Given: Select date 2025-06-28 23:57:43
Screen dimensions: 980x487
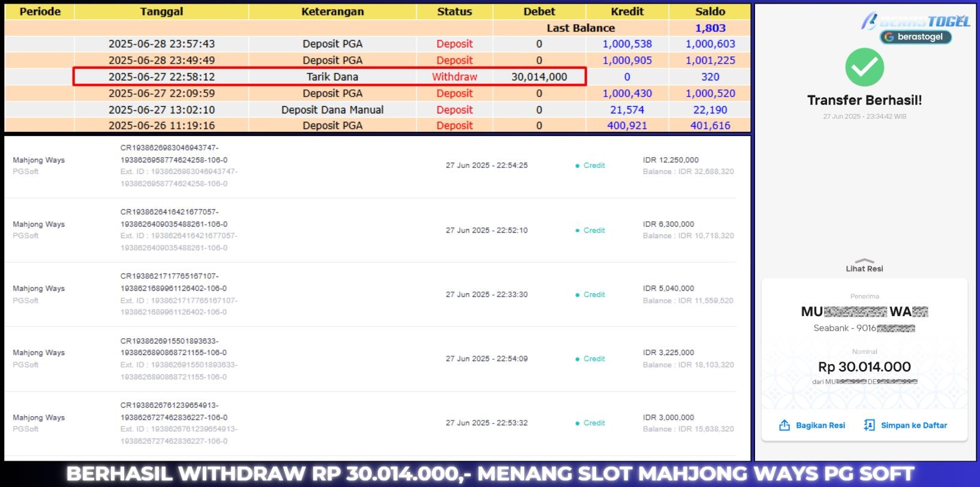Looking at the screenshot, I should [161, 44].
